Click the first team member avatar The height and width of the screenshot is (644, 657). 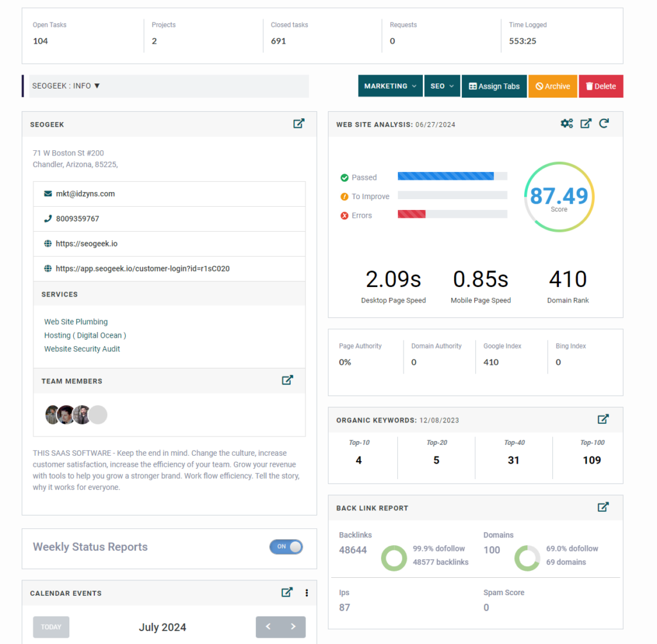pyautogui.click(x=51, y=415)
